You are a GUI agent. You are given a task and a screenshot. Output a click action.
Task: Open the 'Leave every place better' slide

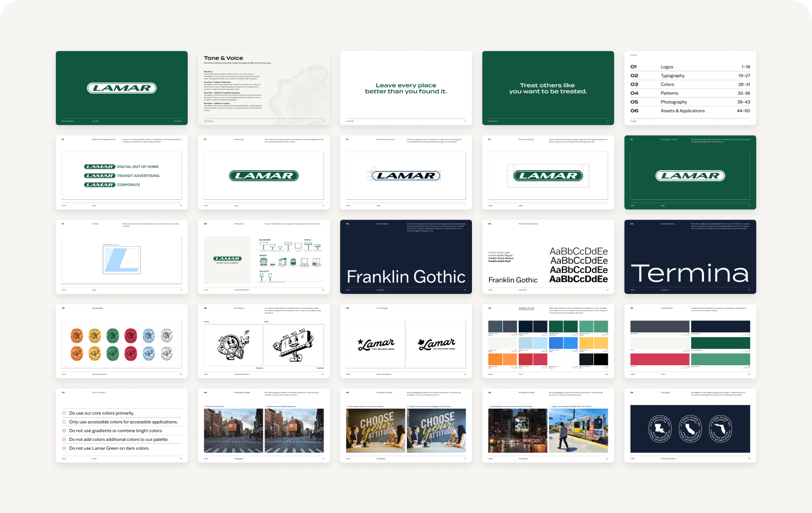pyautogui.click(x=405, y=88)
